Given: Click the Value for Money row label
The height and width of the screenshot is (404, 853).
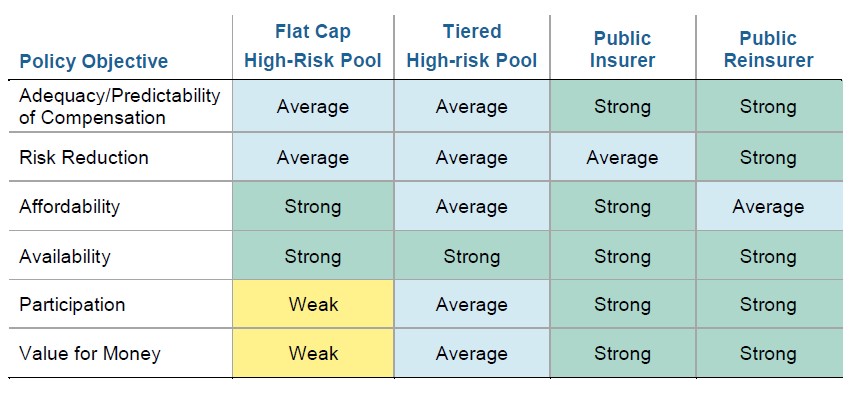Looking at the screenshot, I should pyautogui.click(x=89, y=353).
